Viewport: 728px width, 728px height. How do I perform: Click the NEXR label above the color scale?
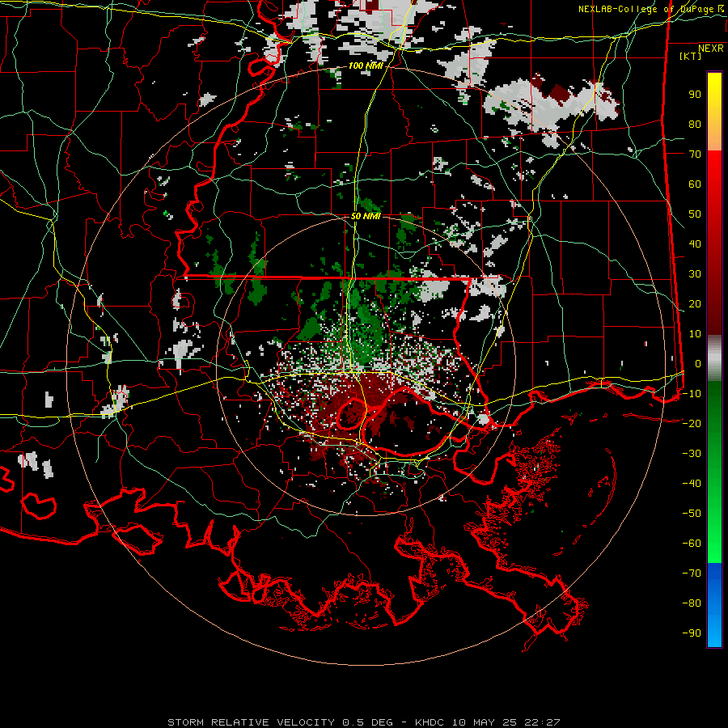click(711, 49)
